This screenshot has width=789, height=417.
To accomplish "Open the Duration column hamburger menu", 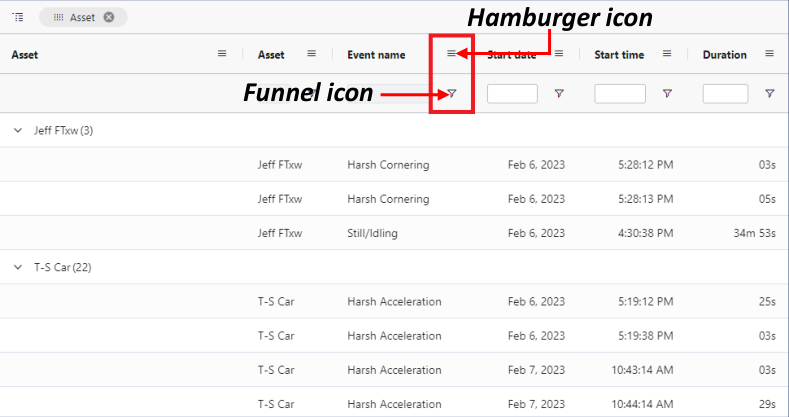I will (769, 53).
